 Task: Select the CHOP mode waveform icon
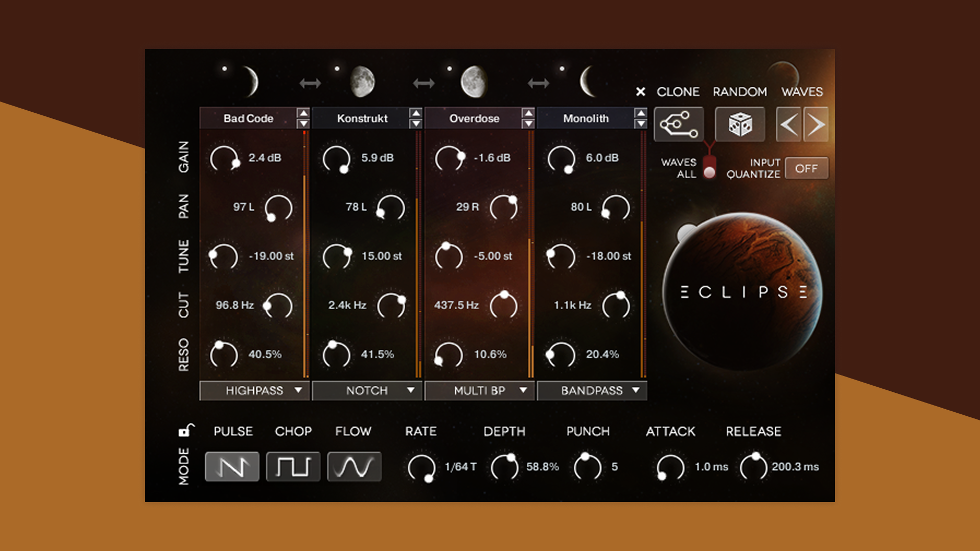pos(293,466)
